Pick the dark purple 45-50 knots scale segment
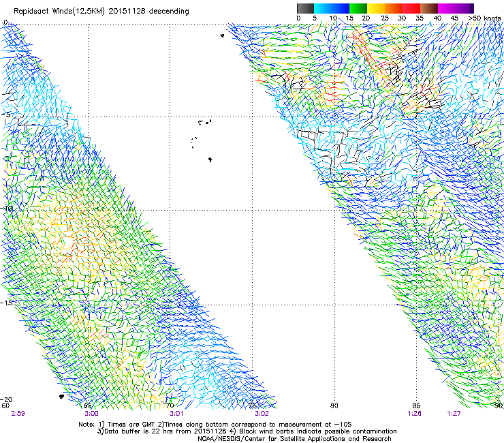 (464, 8)
